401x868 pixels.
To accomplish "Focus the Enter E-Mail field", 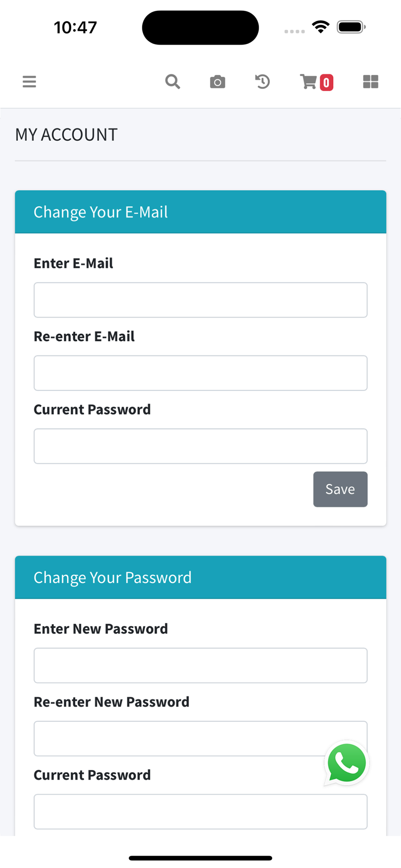I will [x=200, y=300].
